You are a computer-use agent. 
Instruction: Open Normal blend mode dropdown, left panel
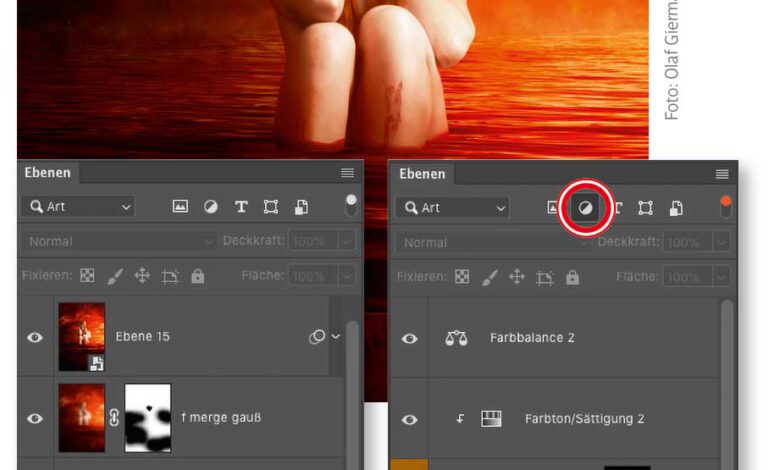[117, 241]
